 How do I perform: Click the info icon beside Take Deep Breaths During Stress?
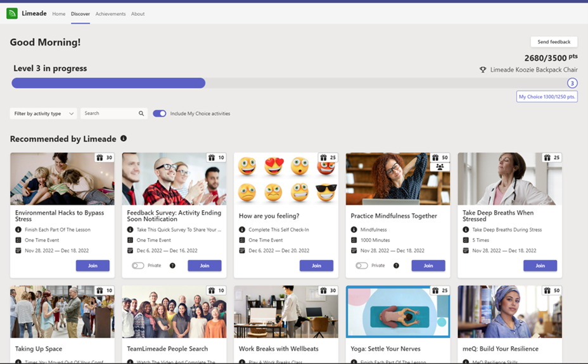tap(466, 230)
